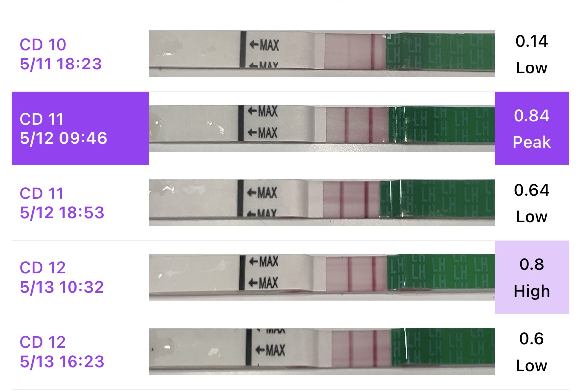Click the 5/11 18:23 timestamp
Image resolution: width=581 pixels, height=392 pixels.
61,64
